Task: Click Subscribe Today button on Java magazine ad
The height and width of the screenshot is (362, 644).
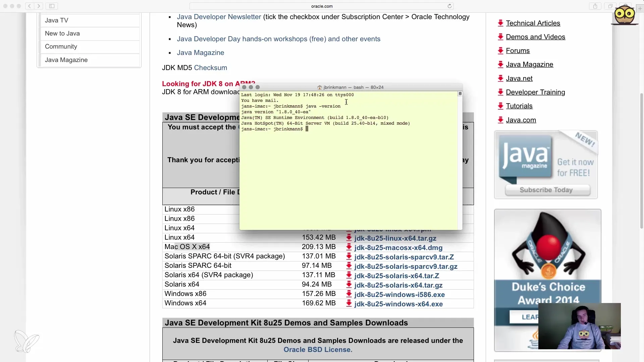Action: [x=547, y=190]
